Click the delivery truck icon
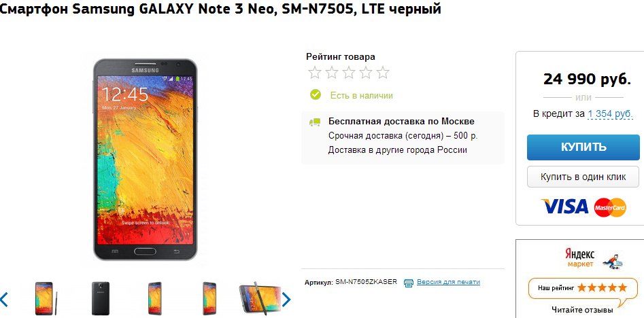 point(315,122)
